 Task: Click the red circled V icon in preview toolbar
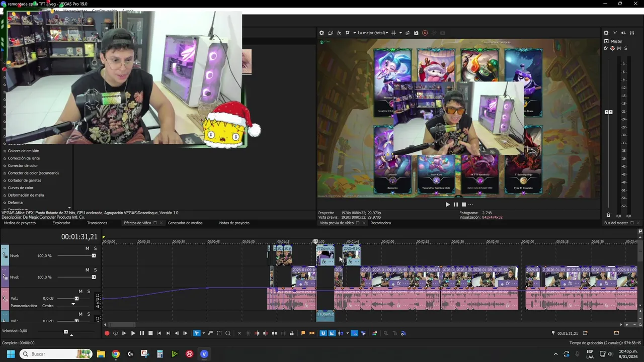(x=425, y=33)
